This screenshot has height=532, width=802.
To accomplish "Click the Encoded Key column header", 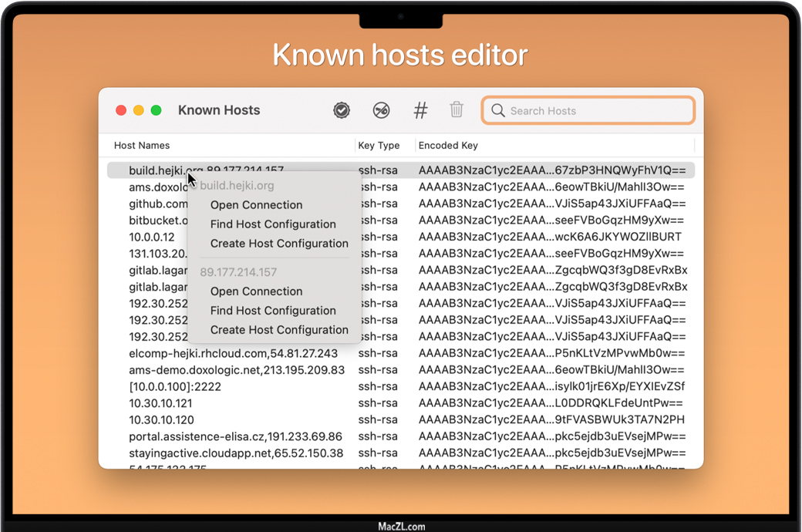I will coord(448,145).
